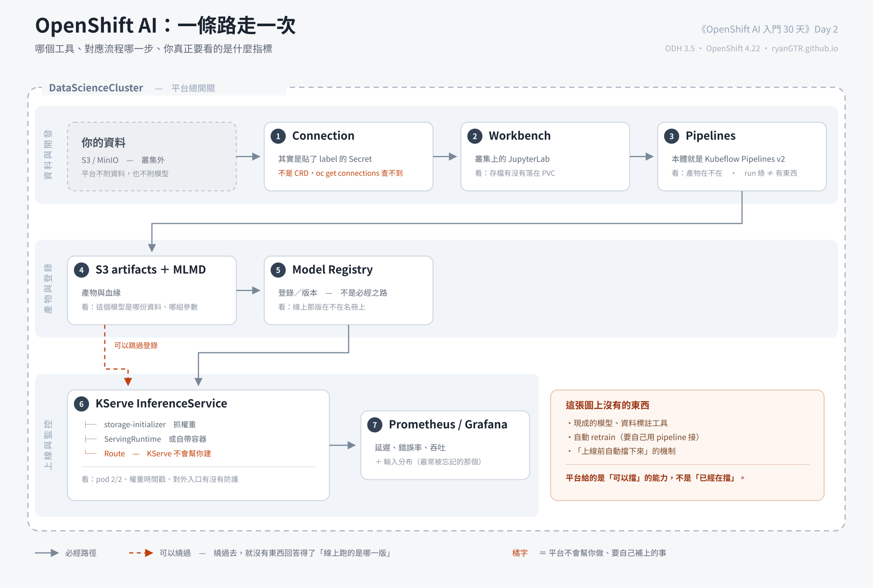Click the vertical '資料與開發' lane label
The image size is (873, 588).
[x=48, y=155]
